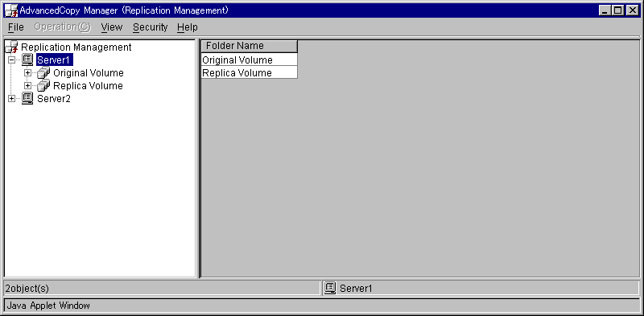
Task: Select Replication Management root label
Action: [x=76, y=47]
